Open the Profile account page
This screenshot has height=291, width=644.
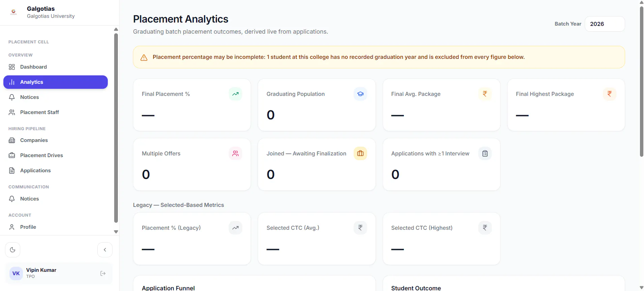pos(56,227)
